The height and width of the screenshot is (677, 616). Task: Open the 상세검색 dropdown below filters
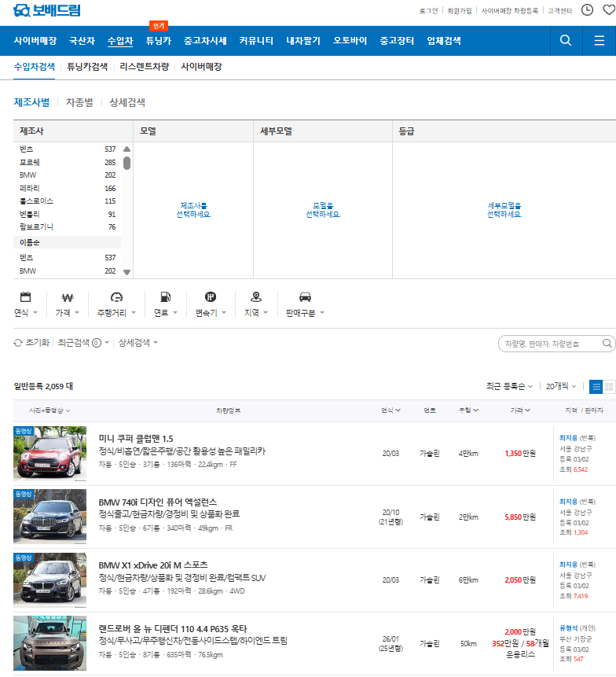(138, 343)
